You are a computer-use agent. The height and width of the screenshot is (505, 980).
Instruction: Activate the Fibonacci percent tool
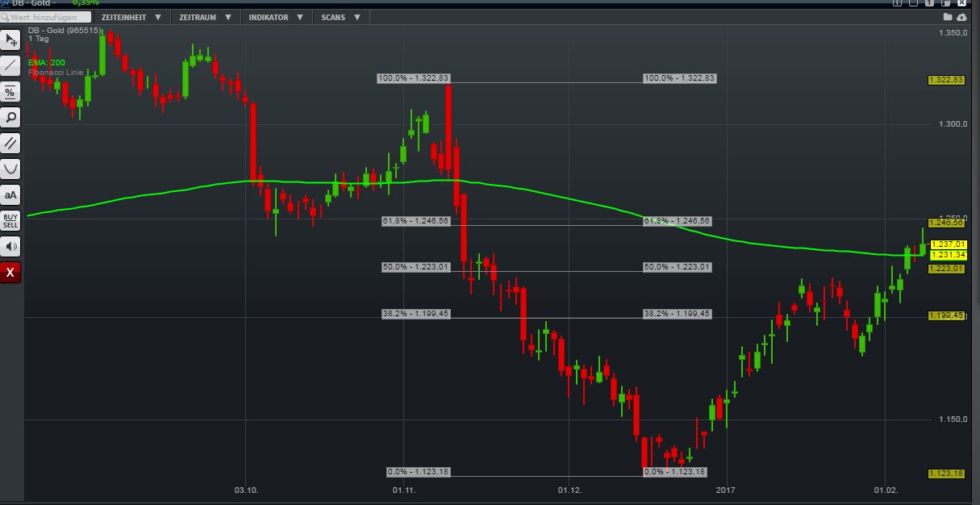coord(10,92)
